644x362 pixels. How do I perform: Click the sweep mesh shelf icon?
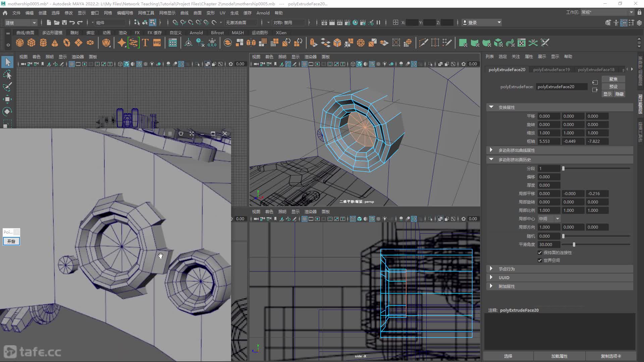[x=133, y=43]
